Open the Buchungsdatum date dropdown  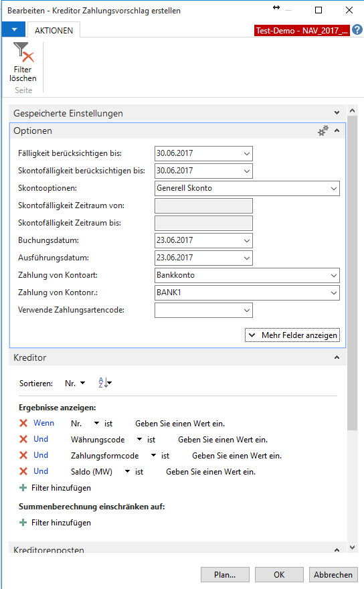pos(246,241)
